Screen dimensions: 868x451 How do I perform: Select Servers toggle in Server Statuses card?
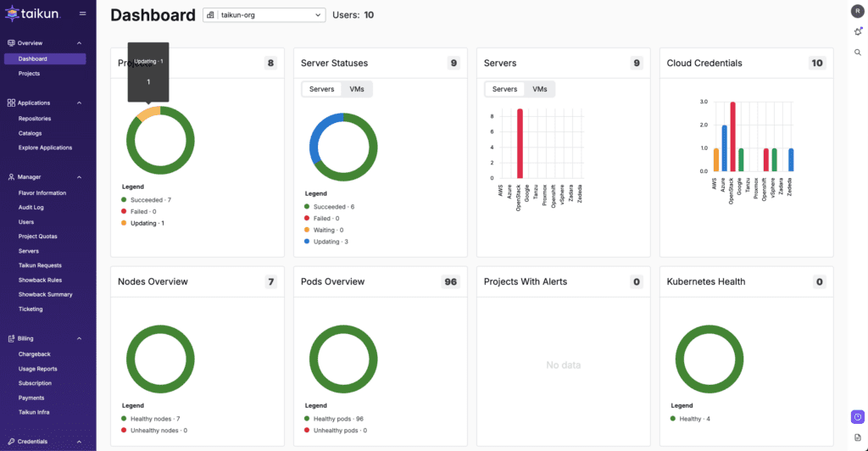tap(321, 89)
